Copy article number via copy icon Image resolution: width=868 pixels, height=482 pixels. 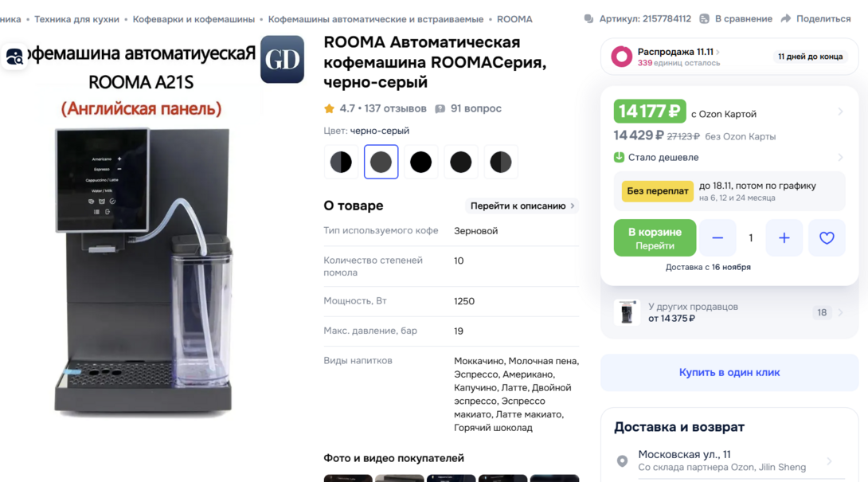tap(588, 19)
